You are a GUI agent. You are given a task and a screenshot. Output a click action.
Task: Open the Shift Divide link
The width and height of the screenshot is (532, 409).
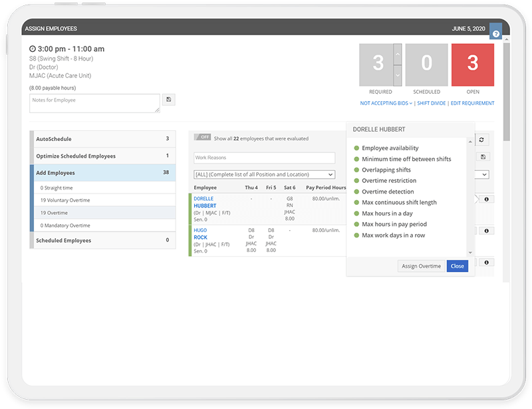(x=431, y=103)
